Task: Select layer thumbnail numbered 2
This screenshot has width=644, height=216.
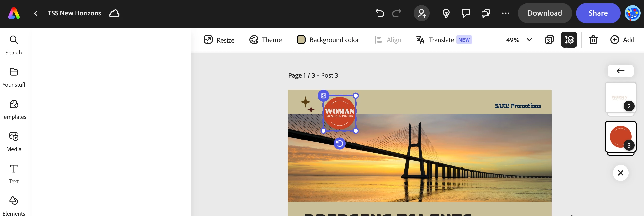Action: 620,98
